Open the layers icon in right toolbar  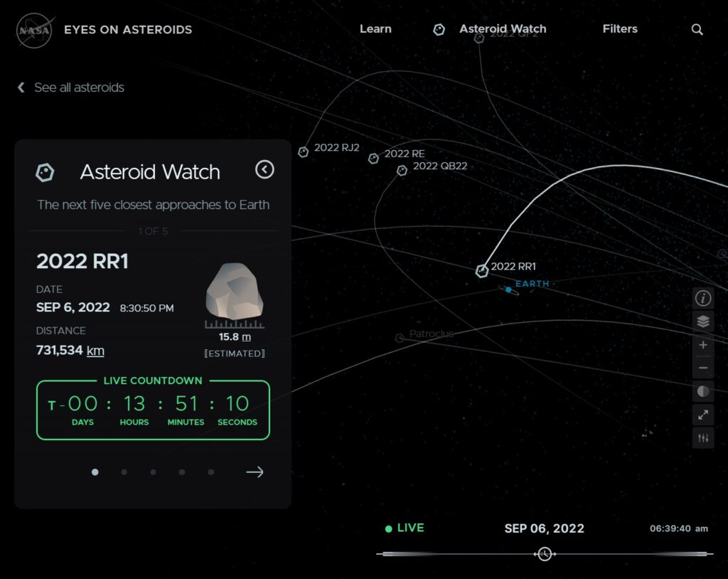pyautogui.click(x=703, y=321)
